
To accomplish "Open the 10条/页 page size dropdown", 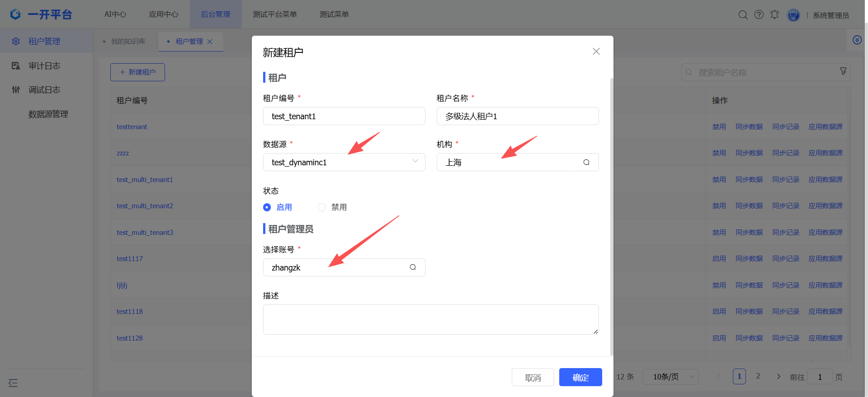I will point(670,377).
